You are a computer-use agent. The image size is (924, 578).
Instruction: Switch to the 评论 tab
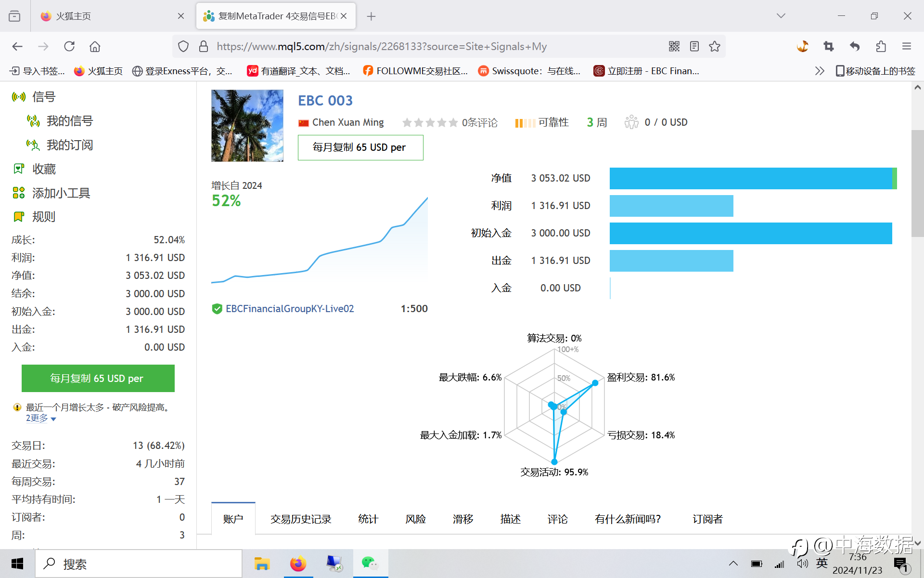[x=558, y=519]
